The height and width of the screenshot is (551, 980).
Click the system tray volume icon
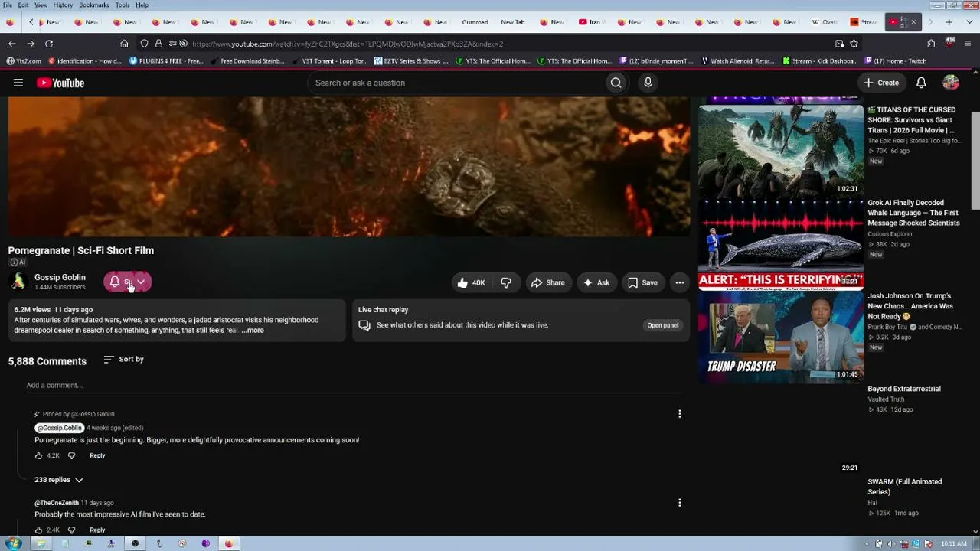pyautogui.click(x=890, y=544)
